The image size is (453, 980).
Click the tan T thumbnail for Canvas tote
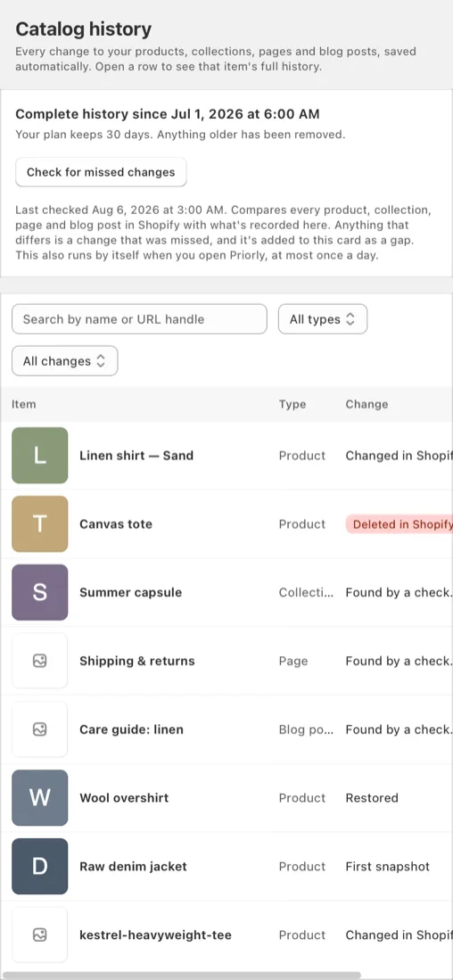click(x=39, y=523)
